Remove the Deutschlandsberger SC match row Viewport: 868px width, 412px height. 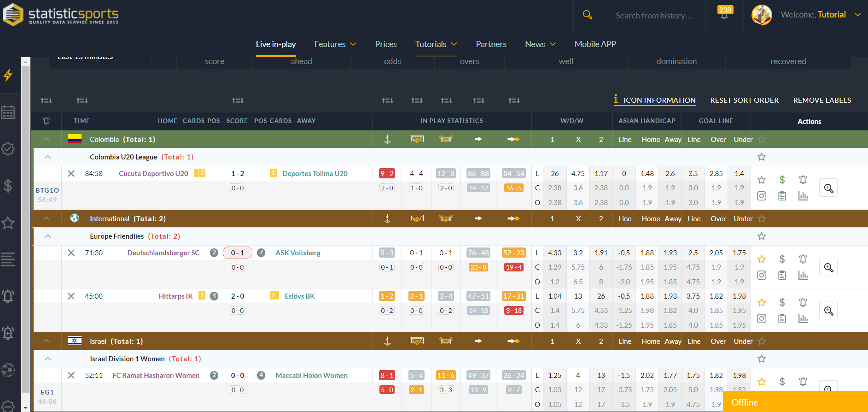71,253
